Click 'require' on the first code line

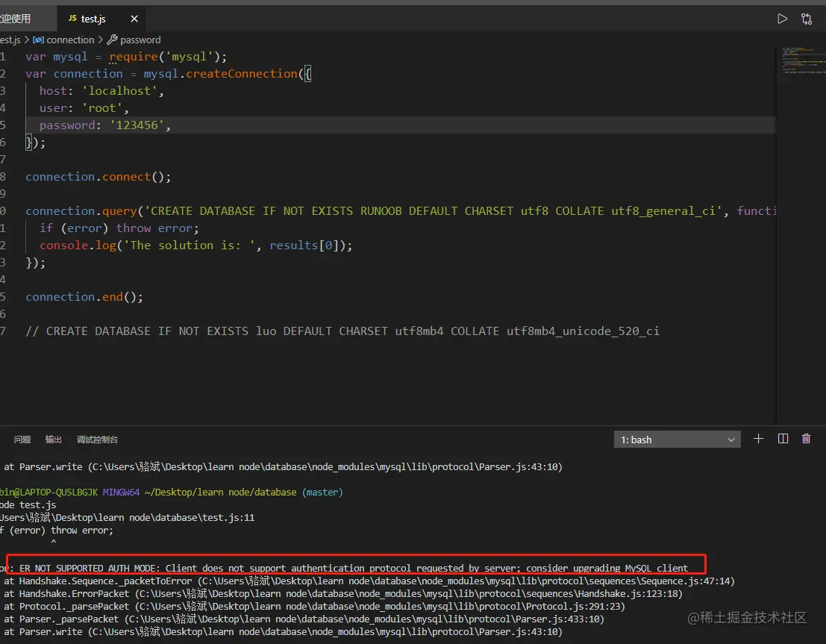tap(134, 57)
